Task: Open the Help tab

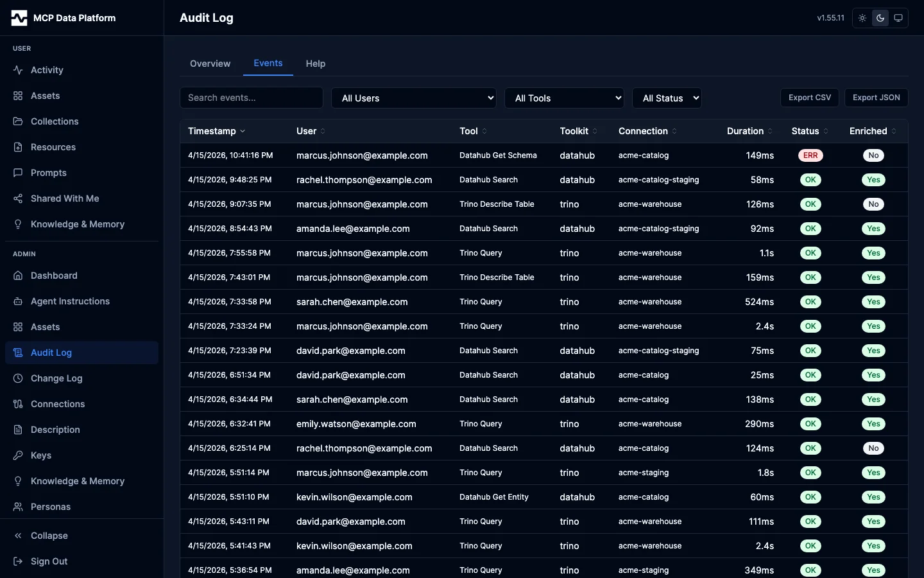Action: click(315, 64)
